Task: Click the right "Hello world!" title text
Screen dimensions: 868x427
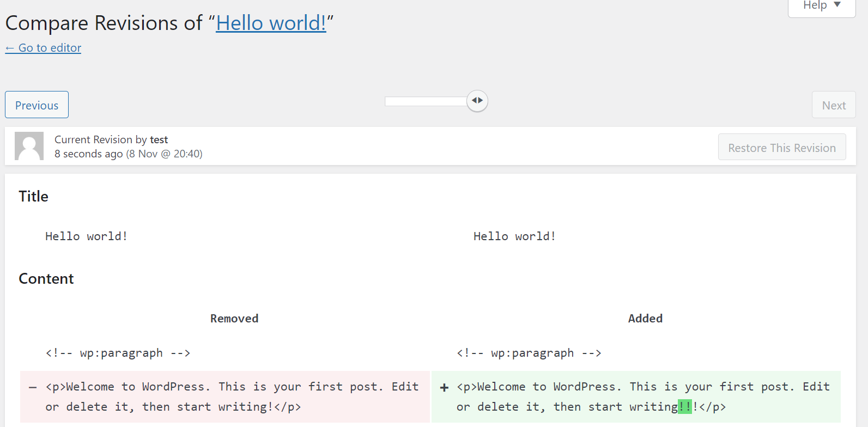Action: 514,236
